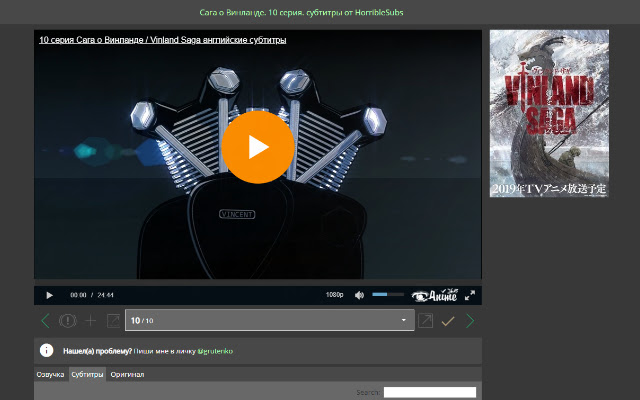
Task: Click the small play icon in player bar
Action: click(49, 295)
